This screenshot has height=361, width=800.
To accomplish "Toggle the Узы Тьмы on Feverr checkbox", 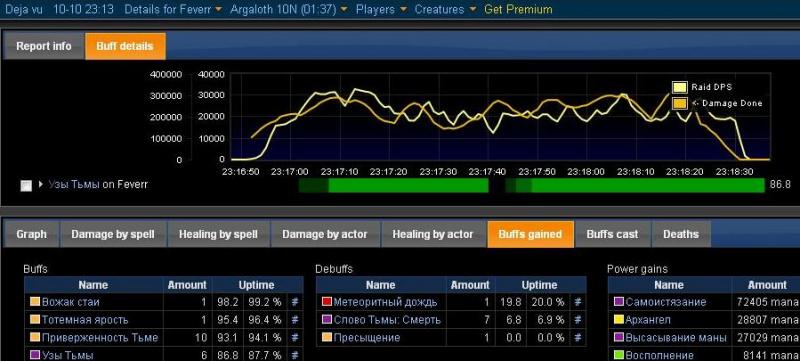I will [26, 186].
